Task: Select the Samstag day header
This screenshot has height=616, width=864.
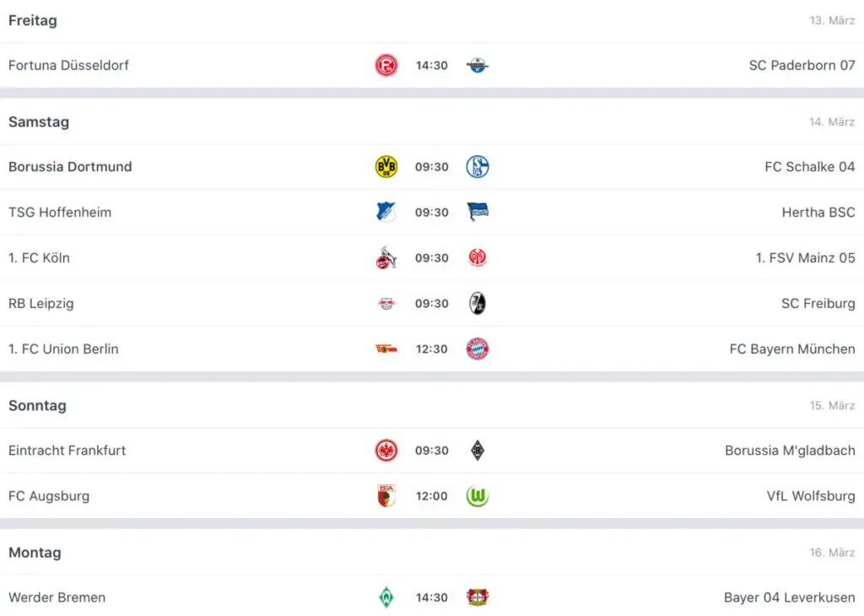Action: (x=39, y=122)
